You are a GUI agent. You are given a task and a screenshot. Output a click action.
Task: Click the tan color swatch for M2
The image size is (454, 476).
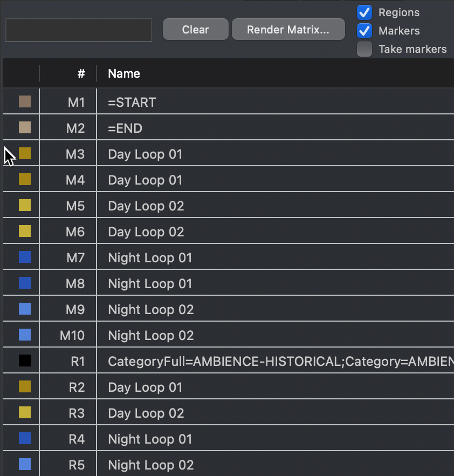[x=25, y=127]
